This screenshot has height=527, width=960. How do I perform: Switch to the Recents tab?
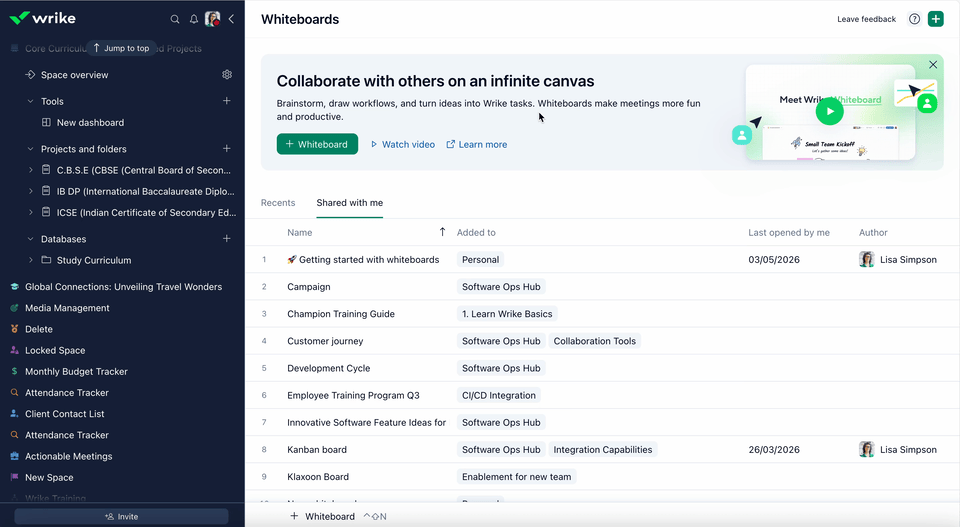[x=278, y=203]
